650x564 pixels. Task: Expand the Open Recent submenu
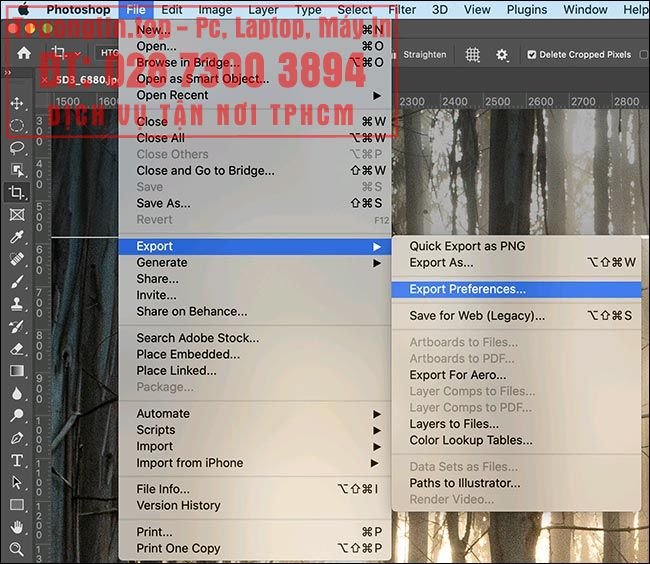(255, 95)
